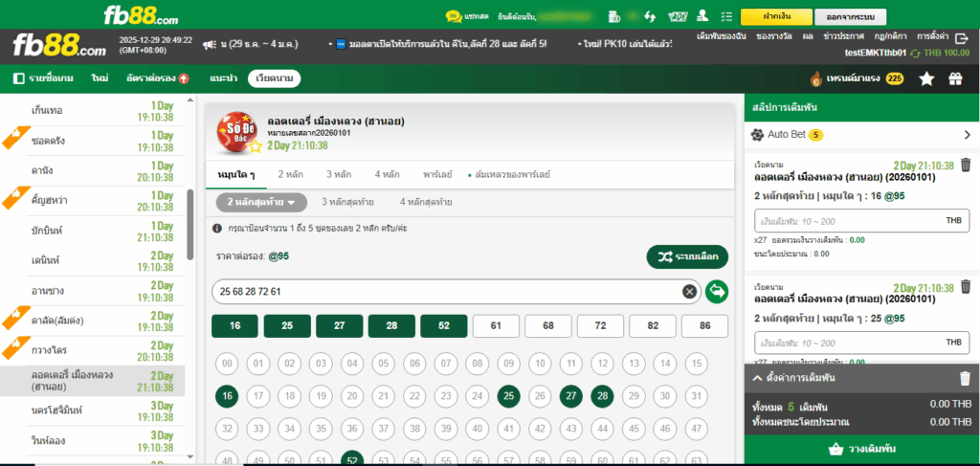Viewport: 980px width, 466px height.
Task: Select number ball 40
Action: (478, 429)
